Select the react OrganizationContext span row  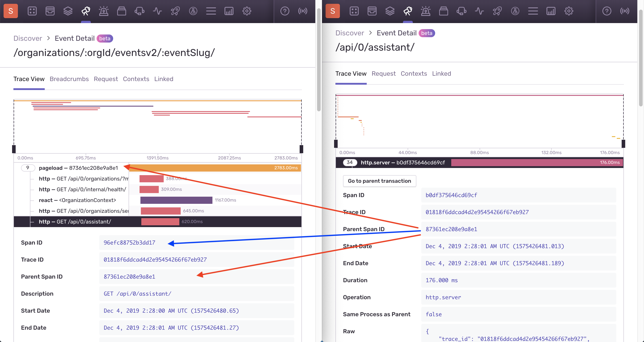78,200
